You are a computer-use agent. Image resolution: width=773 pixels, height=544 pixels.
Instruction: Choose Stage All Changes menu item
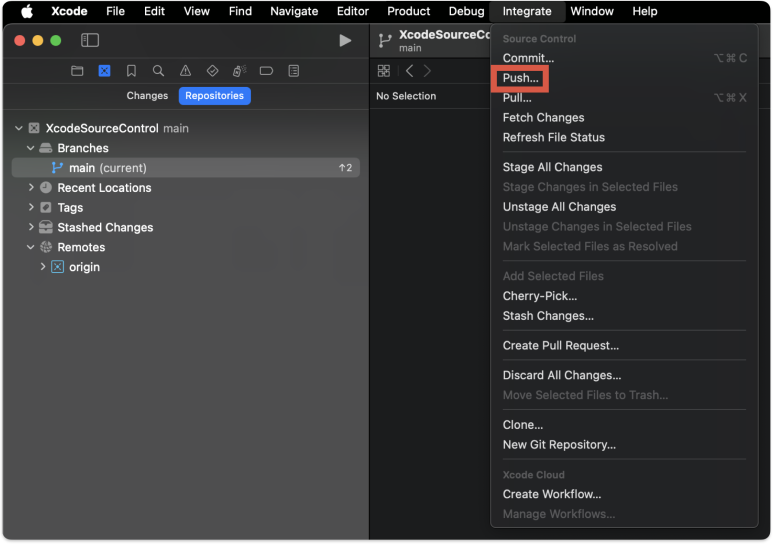(x=624, y=167)
